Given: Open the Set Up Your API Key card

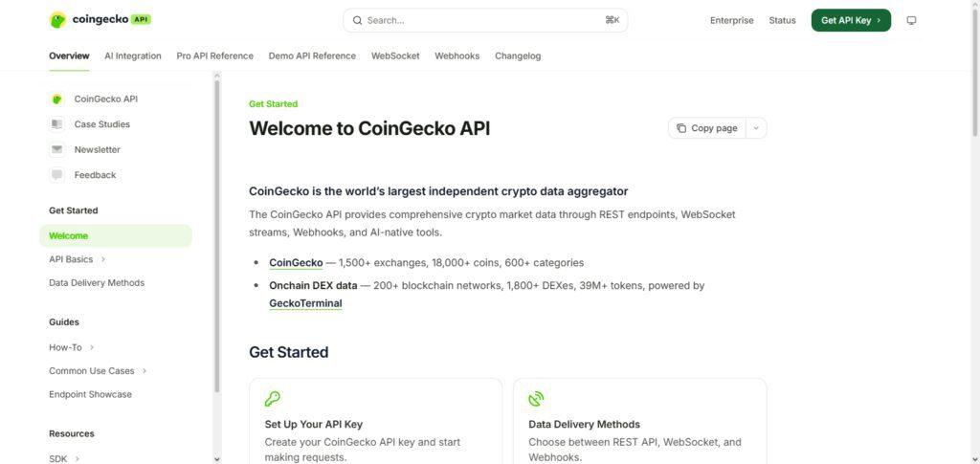Looking at the screenshot, I should 375,421.
